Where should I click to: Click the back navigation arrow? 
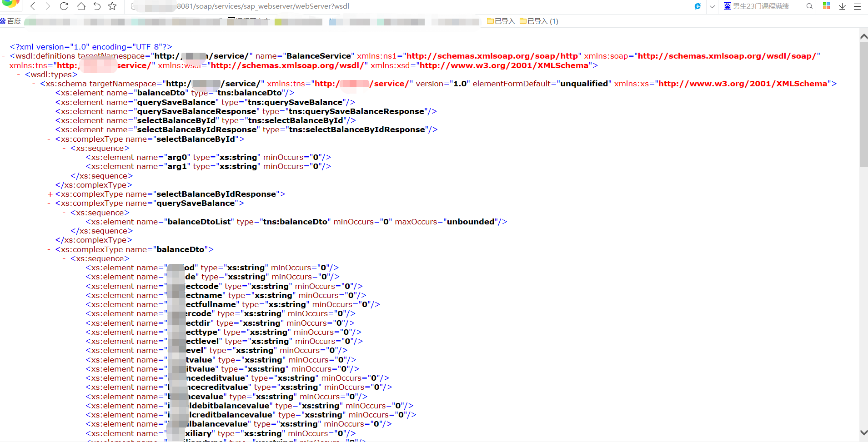point(33,6)
